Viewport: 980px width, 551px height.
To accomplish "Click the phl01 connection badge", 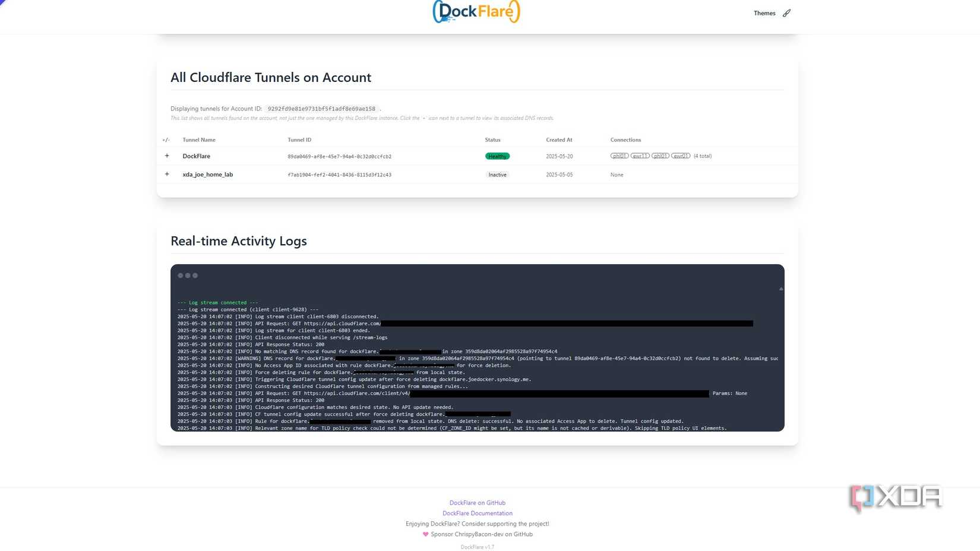I will pos(618,156).
